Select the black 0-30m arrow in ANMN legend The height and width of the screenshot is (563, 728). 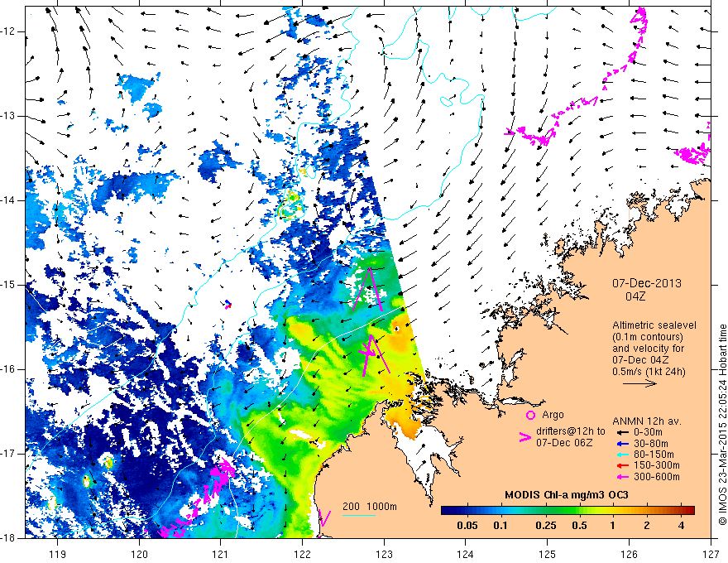pos(622,432)
